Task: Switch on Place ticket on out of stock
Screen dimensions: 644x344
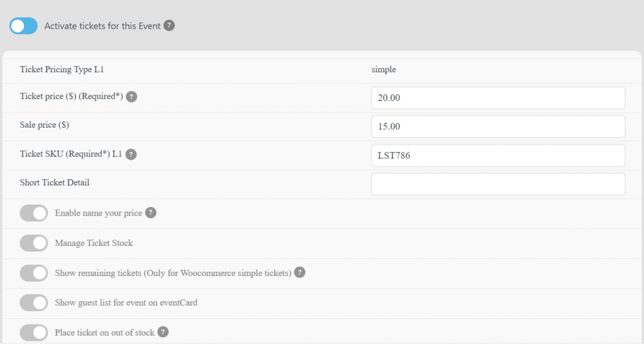Action: tap(34, 333)
